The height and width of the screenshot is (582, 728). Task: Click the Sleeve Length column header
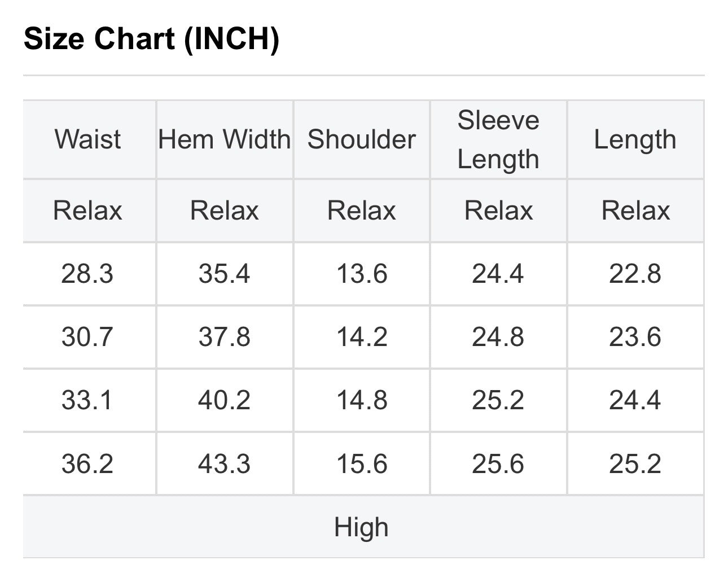pyautogui.click(x=498, y=139)
